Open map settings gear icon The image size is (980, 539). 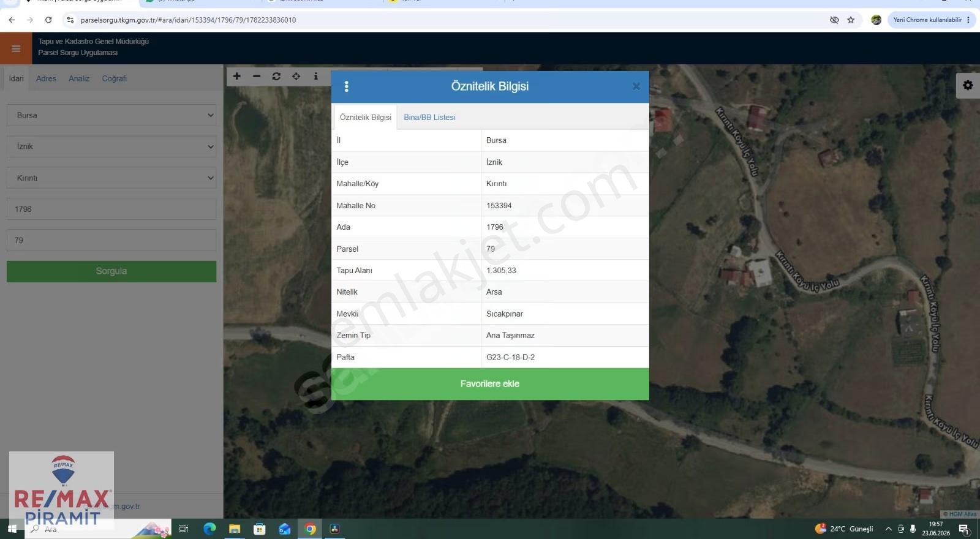968,85
